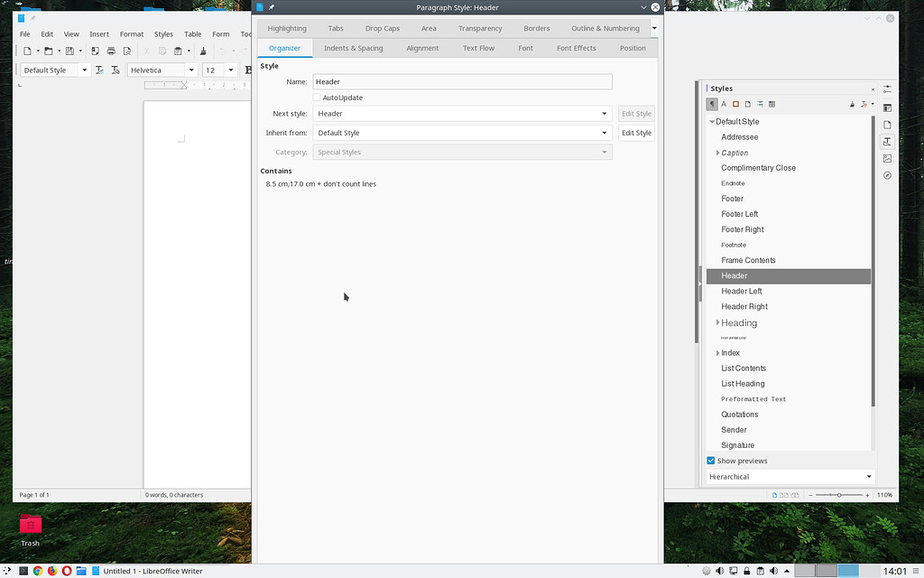Select Table Styles icon in the sidebar

(772, 104)
